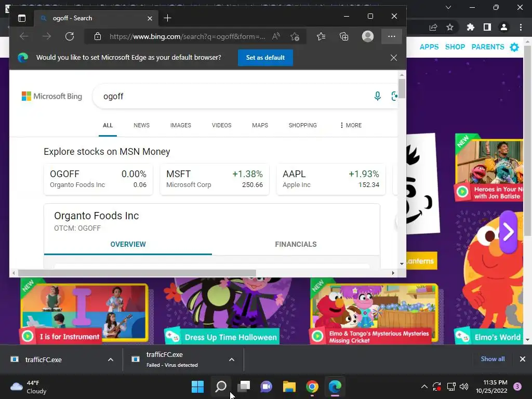Click the Bing visual search icon

[x=394, y=96]
